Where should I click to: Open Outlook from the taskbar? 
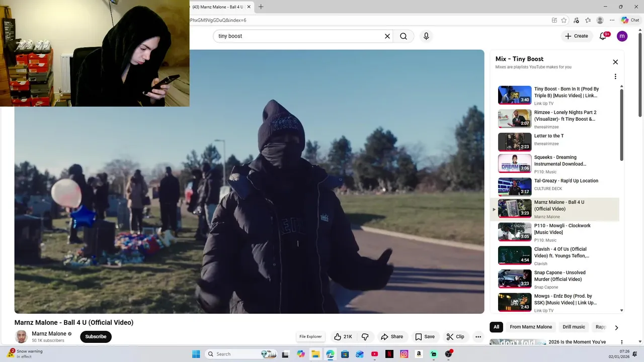359,354
